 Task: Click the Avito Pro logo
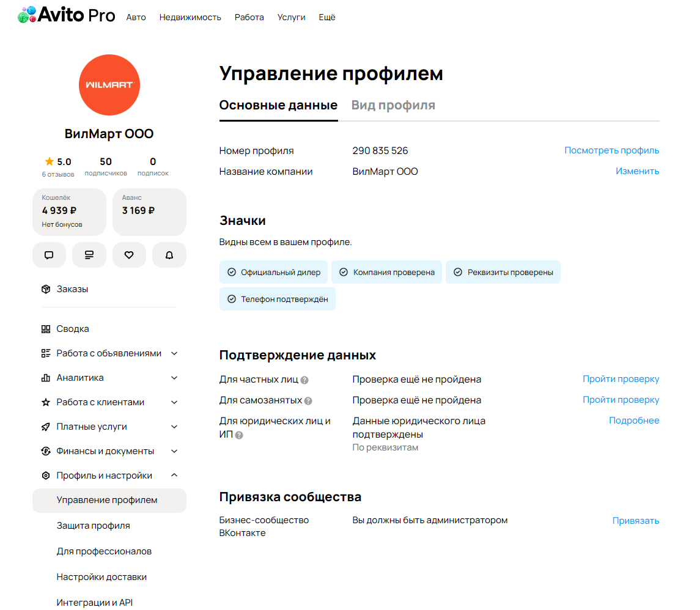click(66, 15)
